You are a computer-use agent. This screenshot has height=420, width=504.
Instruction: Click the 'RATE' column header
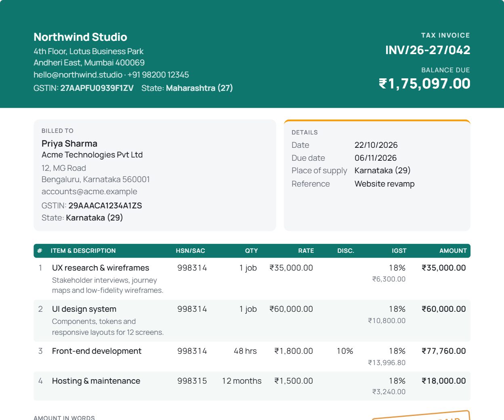(x=306, y=251)
